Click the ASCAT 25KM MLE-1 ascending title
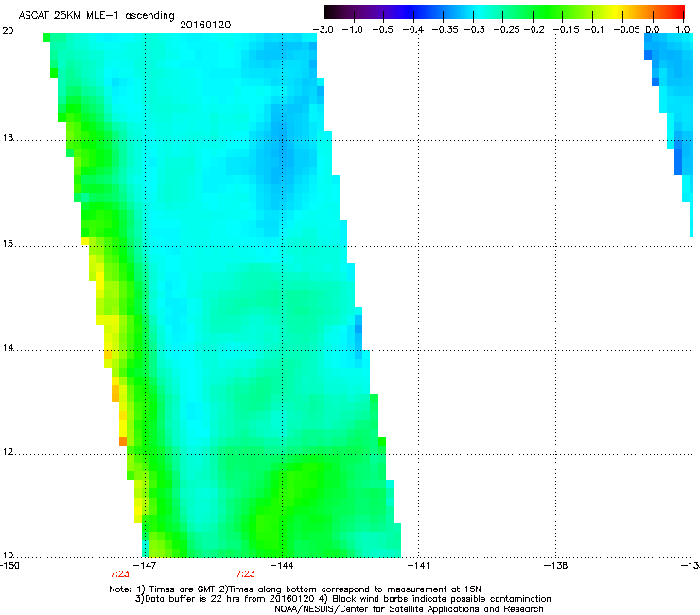The height and width of the screenshot is (615, 700). point(96,16)
